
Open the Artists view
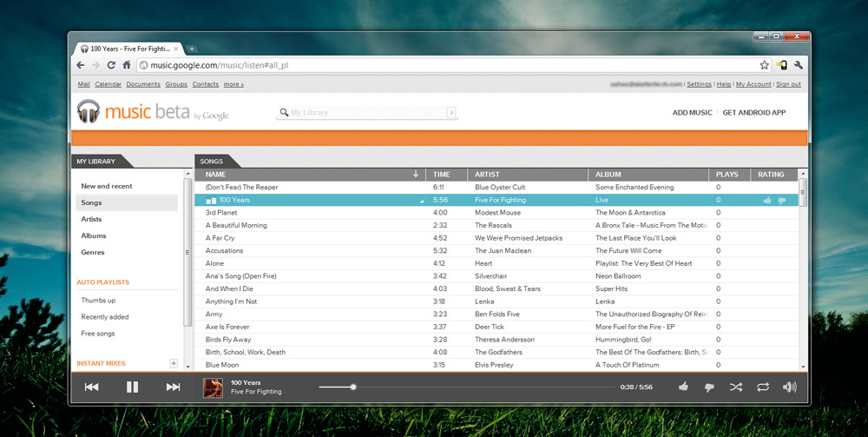pos(91,219)
